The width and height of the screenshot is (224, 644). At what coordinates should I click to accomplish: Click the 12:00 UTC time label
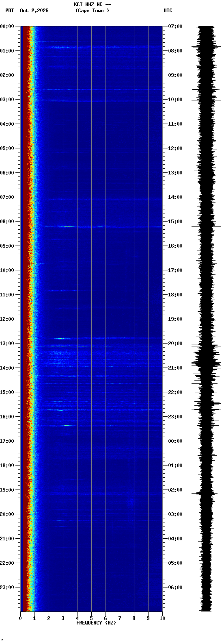click(x=175, y=148)
